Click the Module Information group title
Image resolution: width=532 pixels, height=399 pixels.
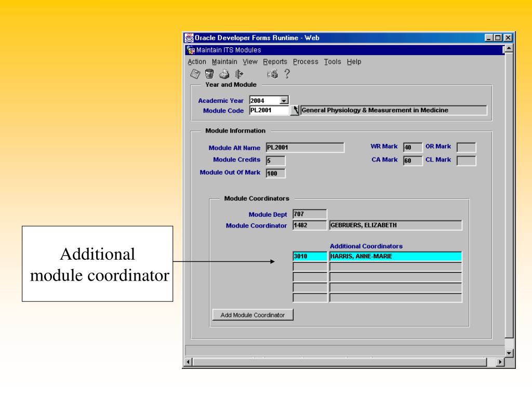(x=235, y=130)
